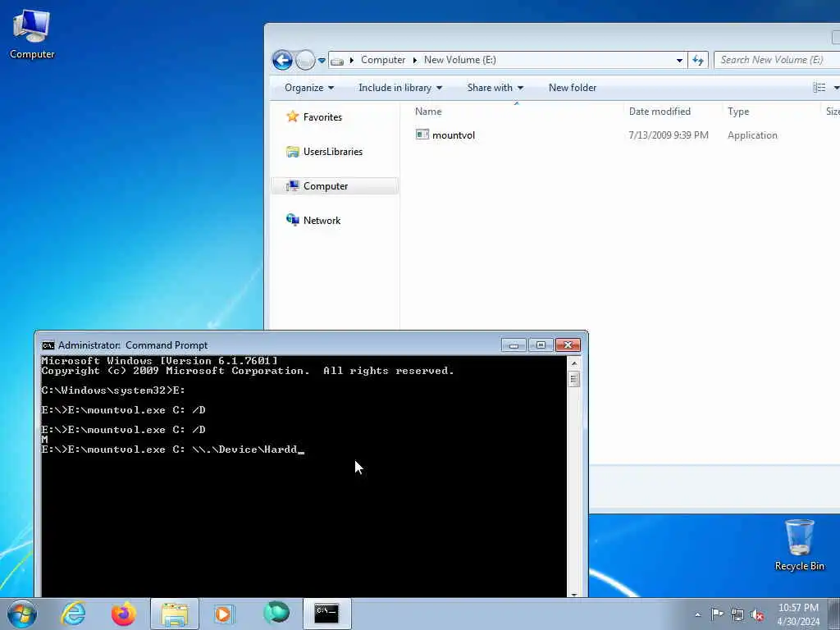
Task: Open the Computer desktop icon
Action: (32, 34)
